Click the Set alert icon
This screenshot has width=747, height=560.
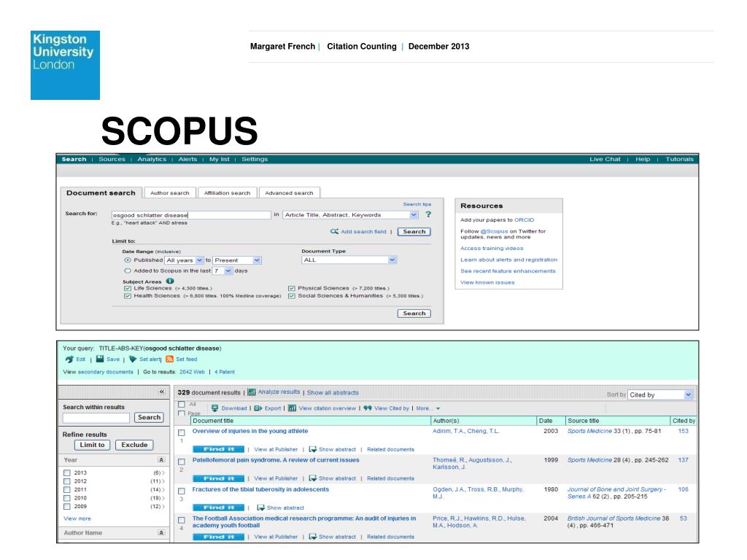point(133,359)
